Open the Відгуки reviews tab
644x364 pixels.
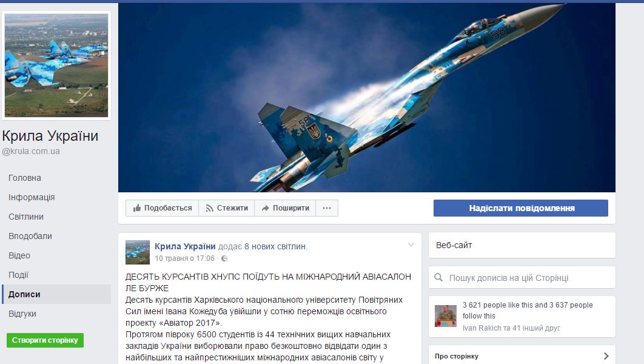[x=22, y=314]
